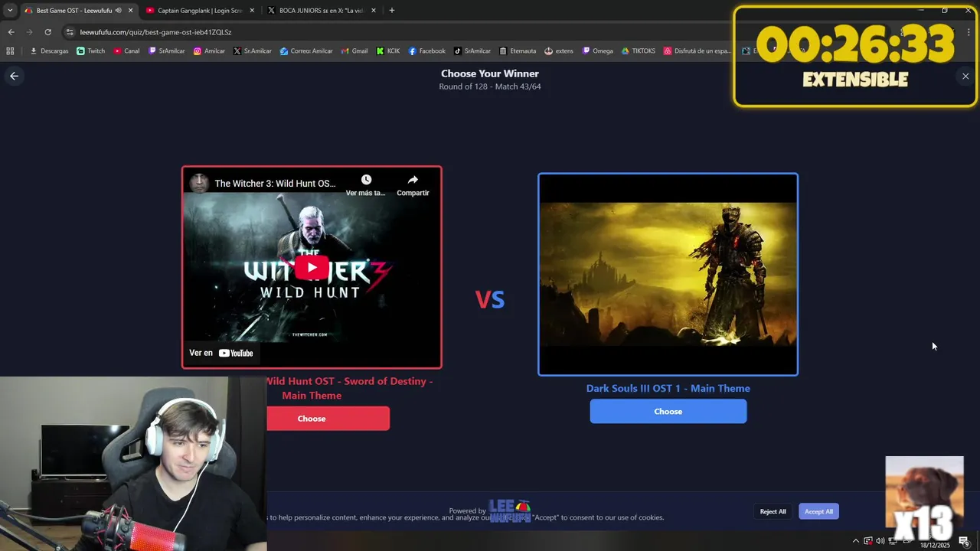Play the Witcher 3 YouTube video

pyautogui.click(x=312, y=267)
